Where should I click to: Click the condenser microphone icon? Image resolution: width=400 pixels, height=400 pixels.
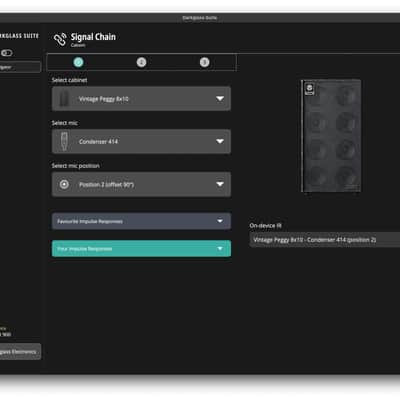pyautogui.click(x=64, y=141)
